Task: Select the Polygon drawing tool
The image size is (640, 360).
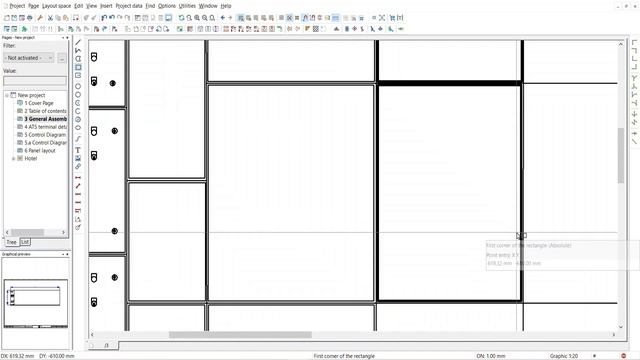Action: coord(78,59)
